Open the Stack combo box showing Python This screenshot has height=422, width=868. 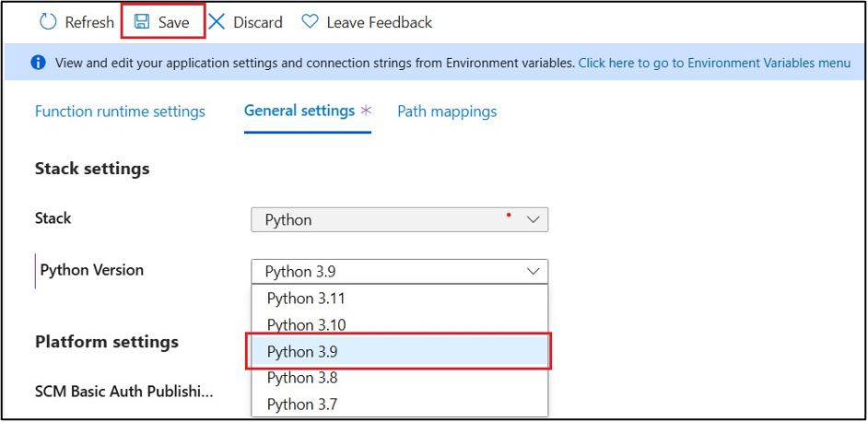tap(387, 220)
